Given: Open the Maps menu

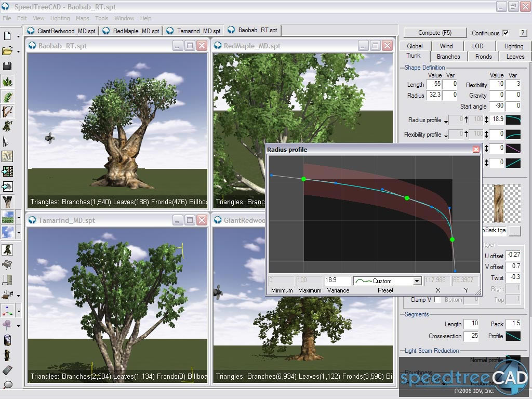Looking at the screenshot, I should [x=82, y=18].
